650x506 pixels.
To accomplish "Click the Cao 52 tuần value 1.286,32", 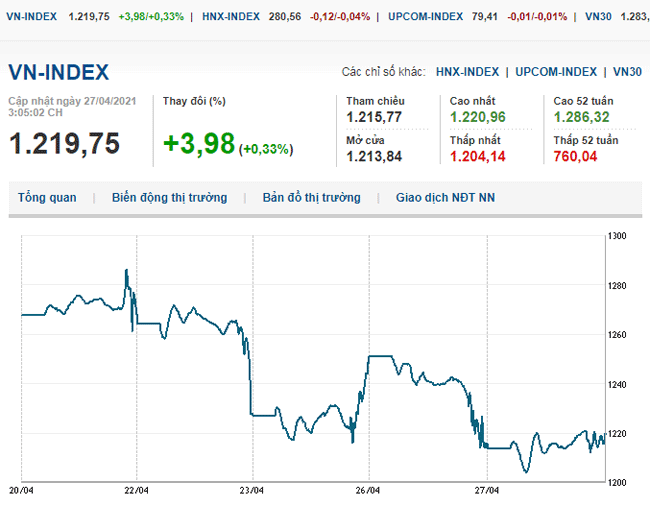I will click(x=581, y=118).
